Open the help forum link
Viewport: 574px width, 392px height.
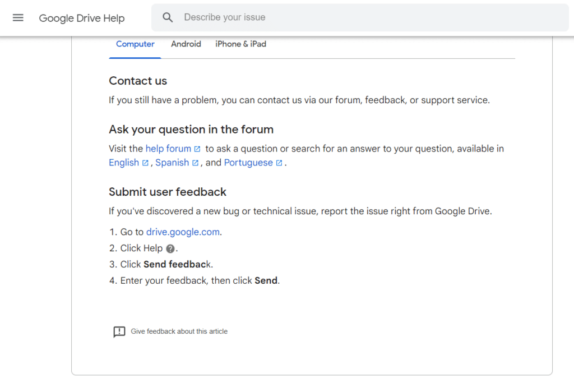point(168,149)
